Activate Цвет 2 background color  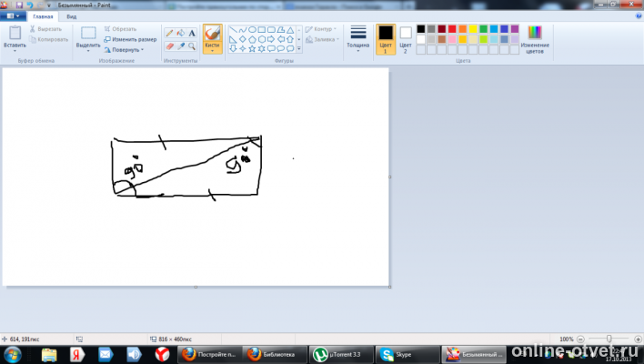[406, 39]
